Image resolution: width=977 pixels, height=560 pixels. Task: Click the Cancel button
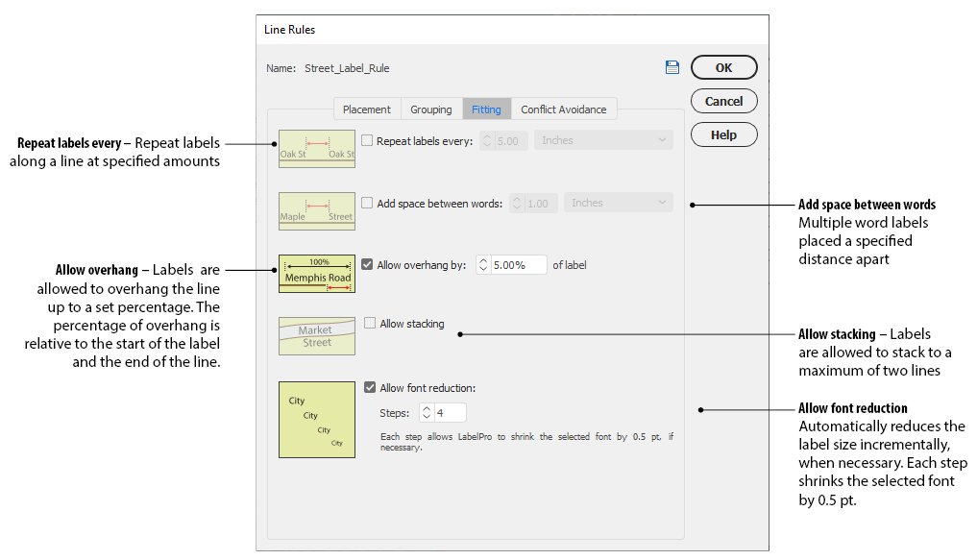[723, 101]
